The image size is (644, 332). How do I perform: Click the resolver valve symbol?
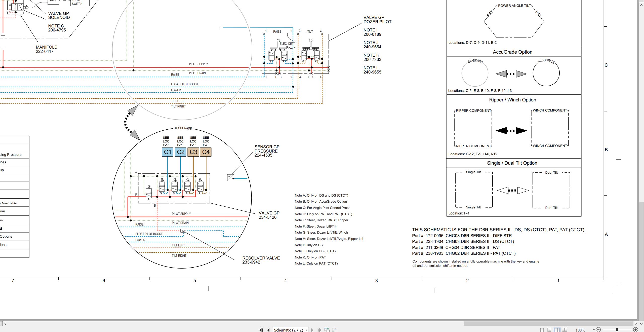[184, 231]
